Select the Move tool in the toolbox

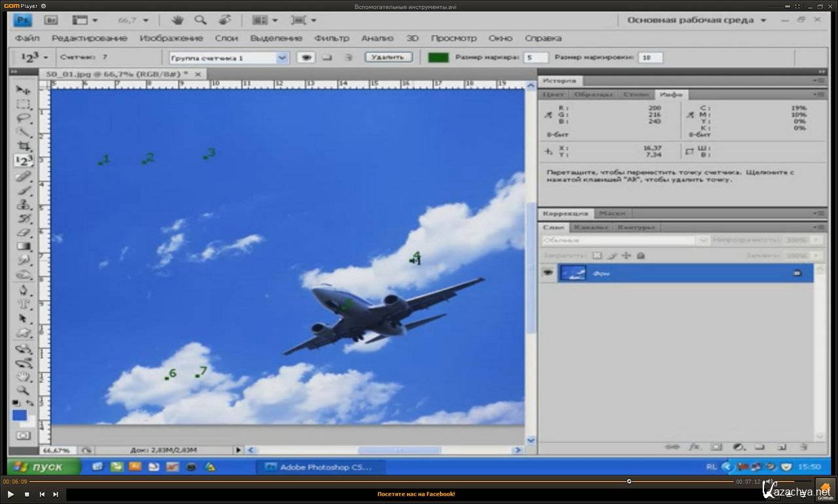click(24, 90)
